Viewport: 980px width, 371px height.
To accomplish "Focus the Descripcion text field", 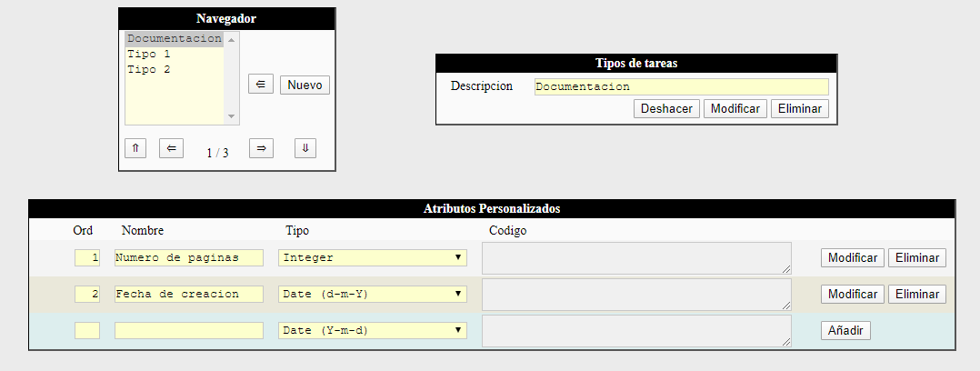I will [681, 87].
